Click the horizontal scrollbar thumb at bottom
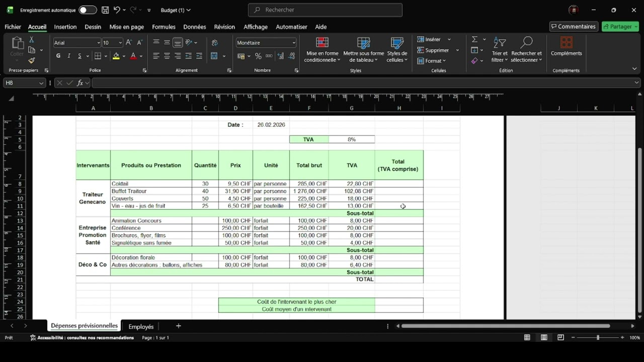 [x=506, y=326]
